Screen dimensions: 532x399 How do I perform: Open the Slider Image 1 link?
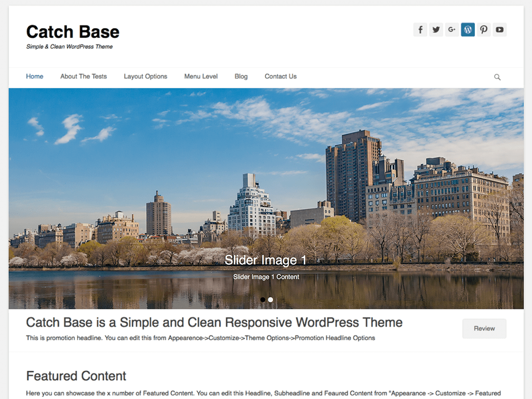[266, 260]
